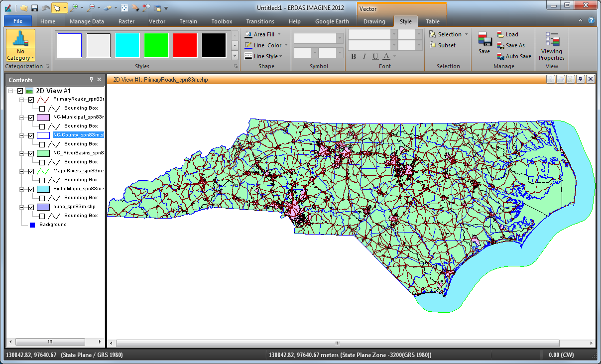Toggle visibility of 2D View #1
Viewport: 601px width, 364px height.
pos(20,91)
